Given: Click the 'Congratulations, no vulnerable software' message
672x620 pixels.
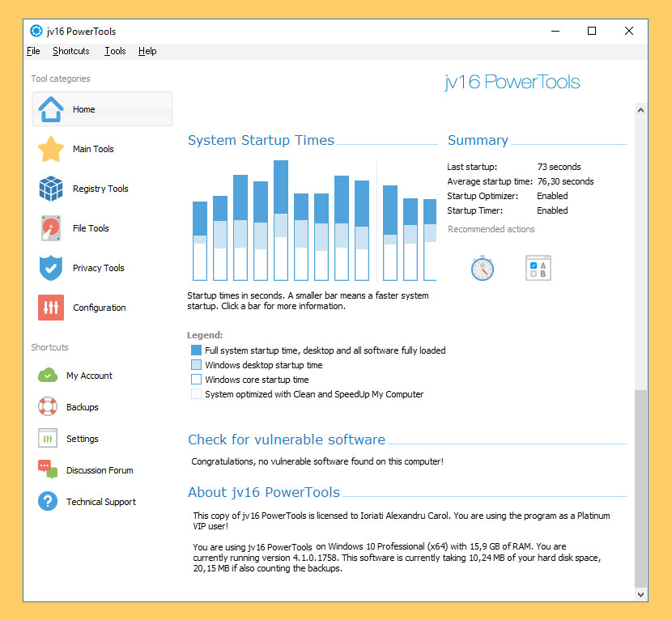Looking at the screenshot, I should pyautogui.click(x=317, y=461).
